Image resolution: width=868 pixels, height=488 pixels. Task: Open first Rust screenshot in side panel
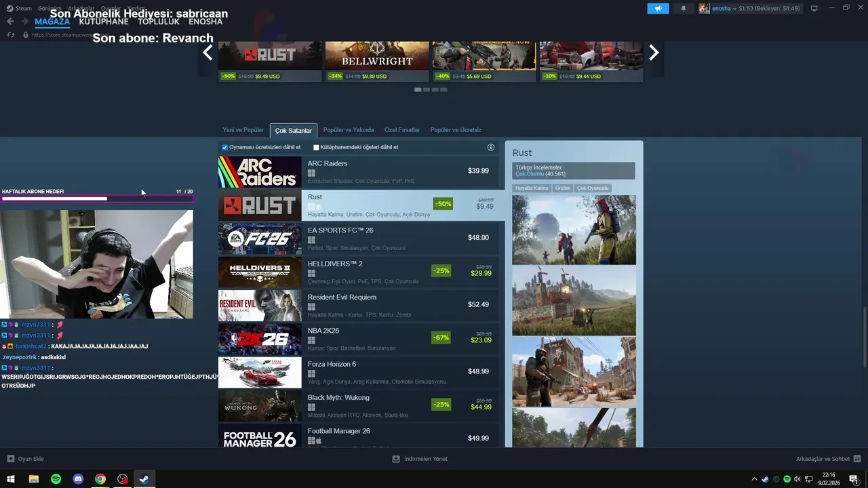coord(574,230)
